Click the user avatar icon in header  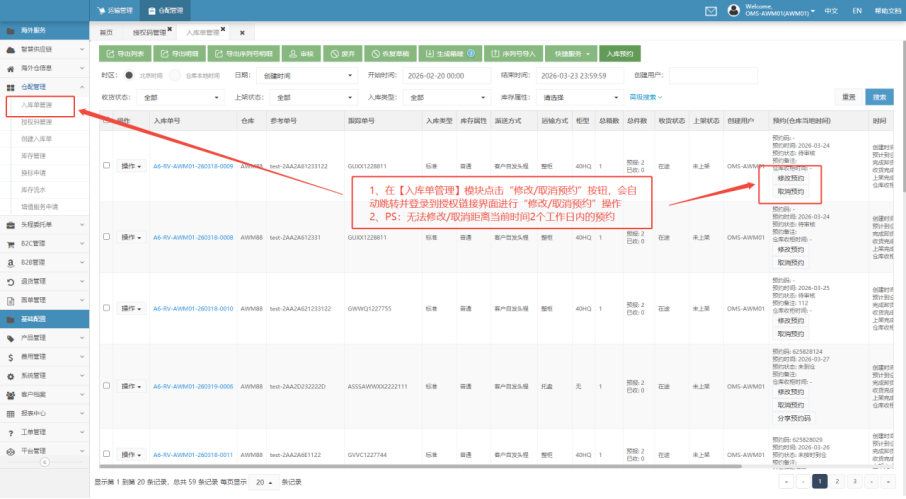(733, 10)
